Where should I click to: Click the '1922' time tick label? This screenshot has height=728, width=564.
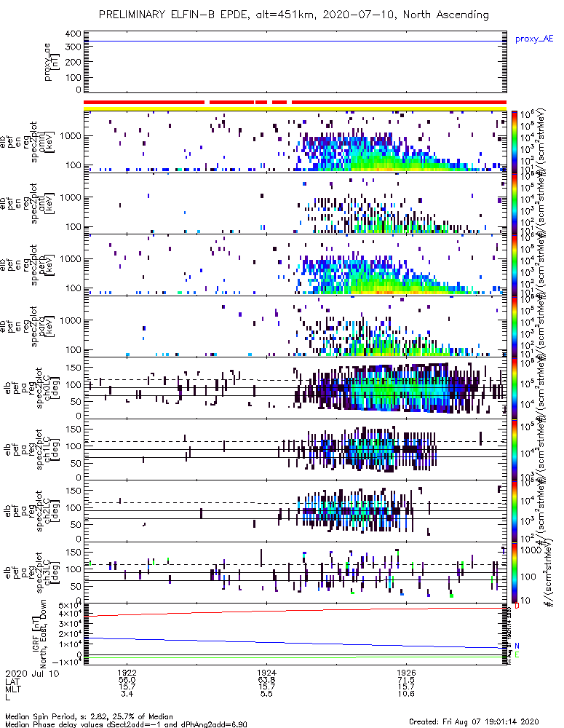click(x=127, y=673)
